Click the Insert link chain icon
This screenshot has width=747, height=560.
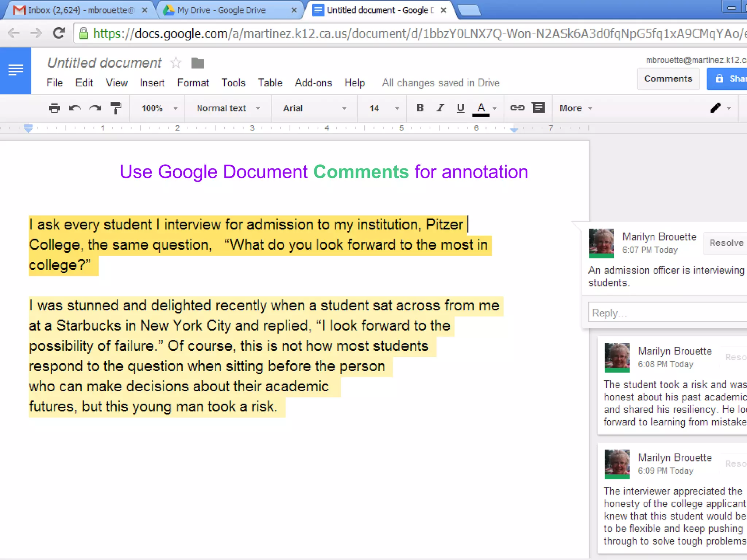pyautogui.click(x=517, y=108)
